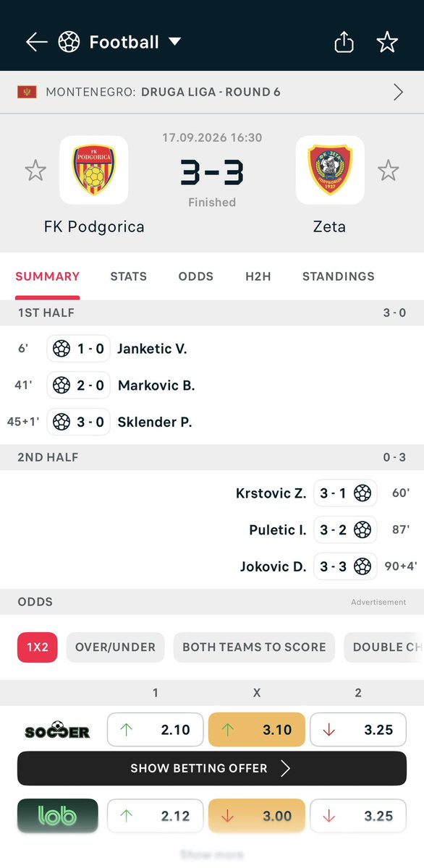Tap the header star favorite icon

tap(387, 42)
